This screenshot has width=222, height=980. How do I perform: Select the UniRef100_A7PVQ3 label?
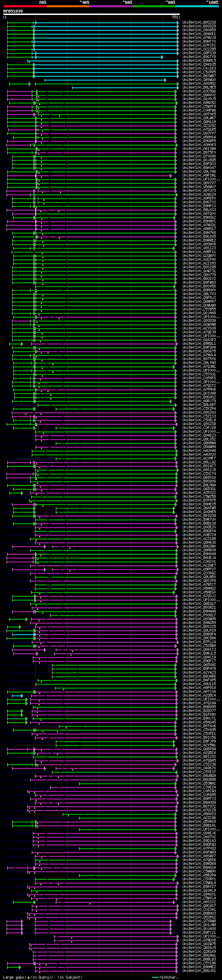coord(199,848)
